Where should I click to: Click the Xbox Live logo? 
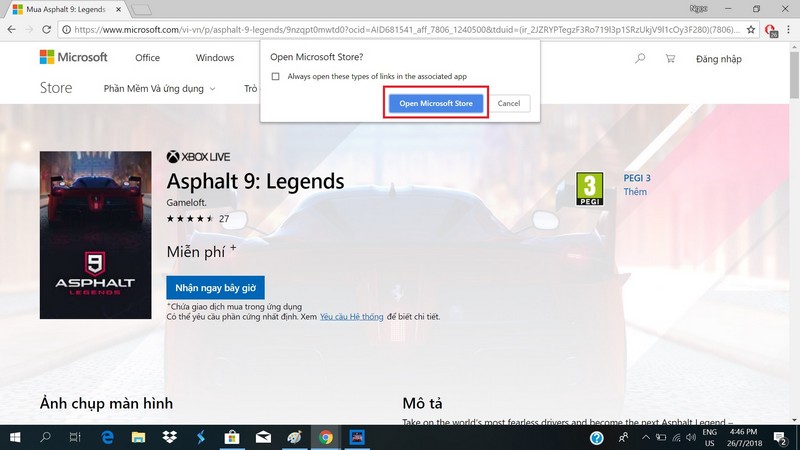[x=198, y=157]
